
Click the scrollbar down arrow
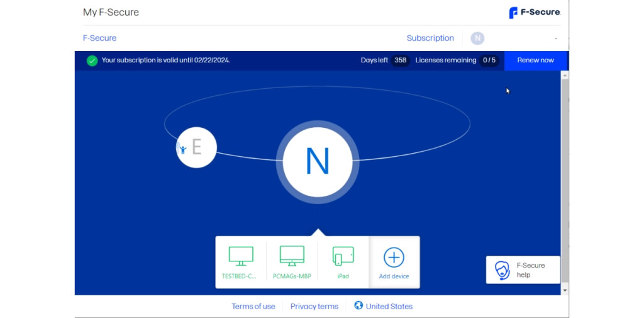(565, 290)
